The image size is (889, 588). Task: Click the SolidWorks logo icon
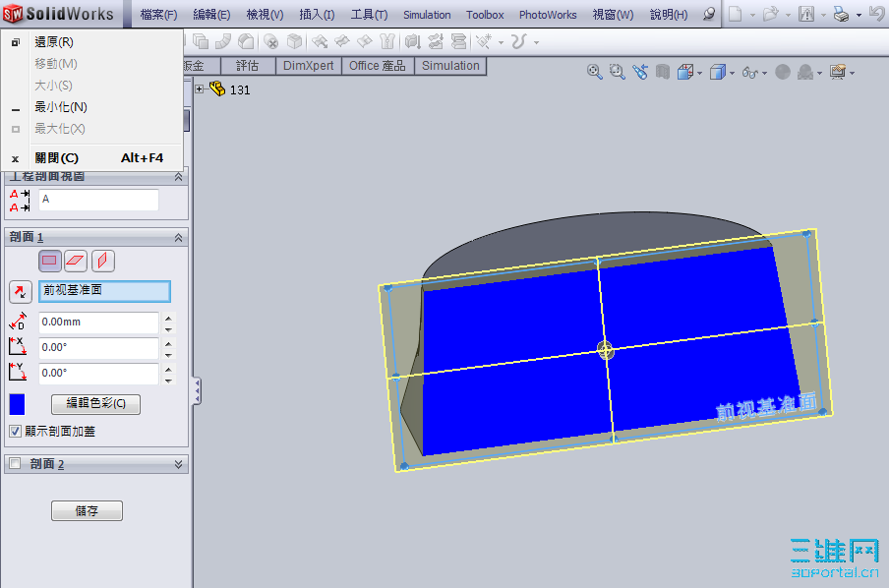tap(13, 14)
